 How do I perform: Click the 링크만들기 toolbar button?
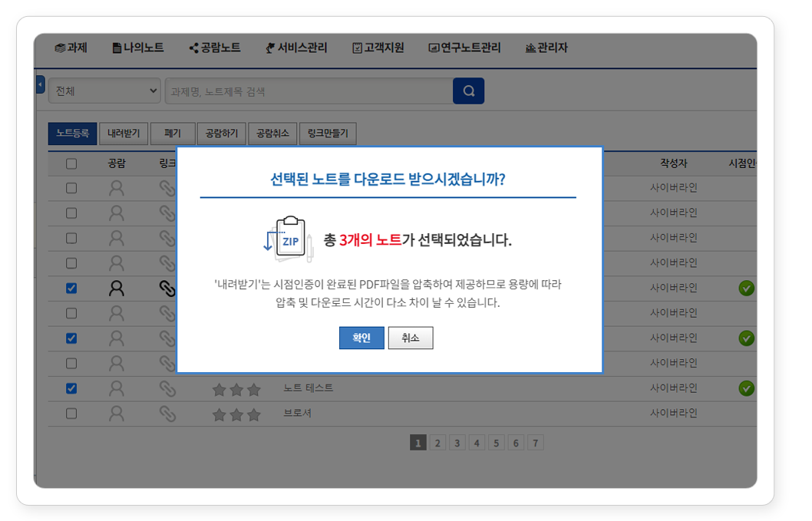(x=328, y=134)
